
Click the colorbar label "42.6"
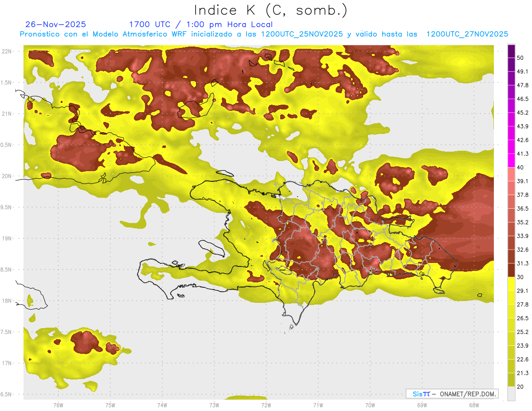pyautogui.click(x=523, y=140)
